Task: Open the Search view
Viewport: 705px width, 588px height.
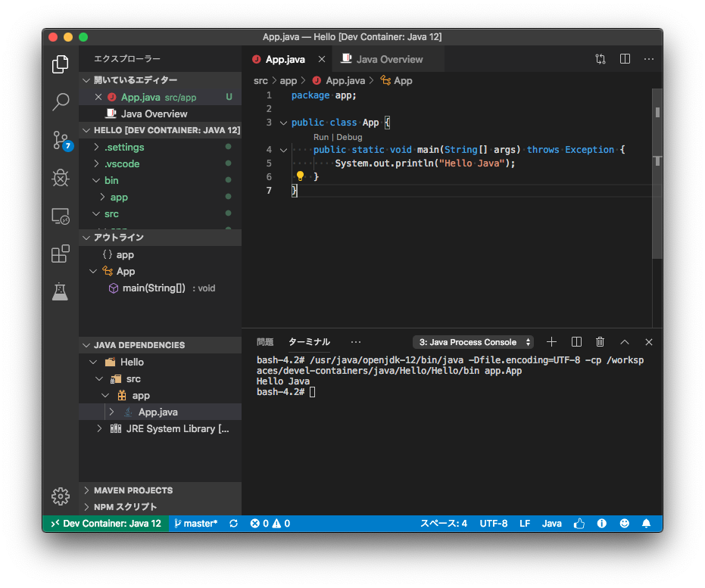Action: tap(61, 102)
